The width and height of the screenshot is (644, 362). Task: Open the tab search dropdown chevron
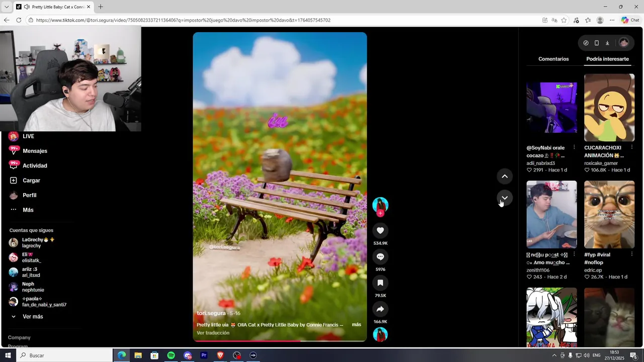click(7, 7)
